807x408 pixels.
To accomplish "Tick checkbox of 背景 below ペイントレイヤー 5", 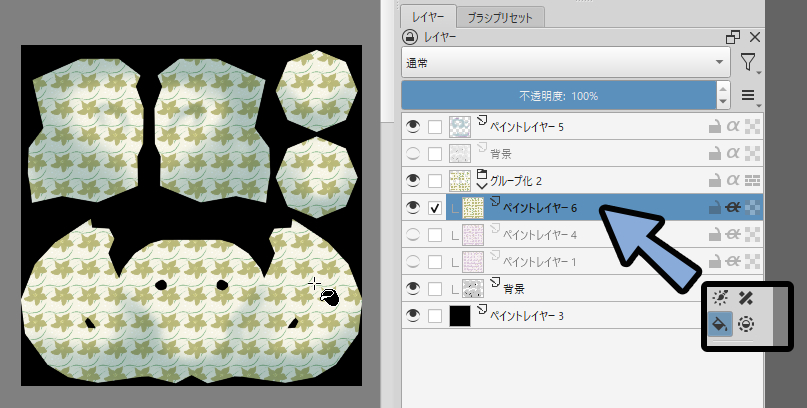I will point(435,153).
